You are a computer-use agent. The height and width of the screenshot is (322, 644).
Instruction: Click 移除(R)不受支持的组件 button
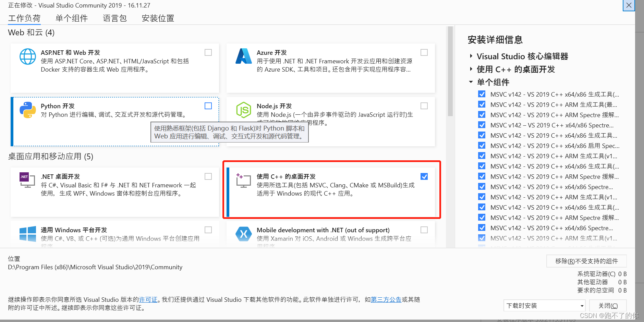click(x=586, y=261)
